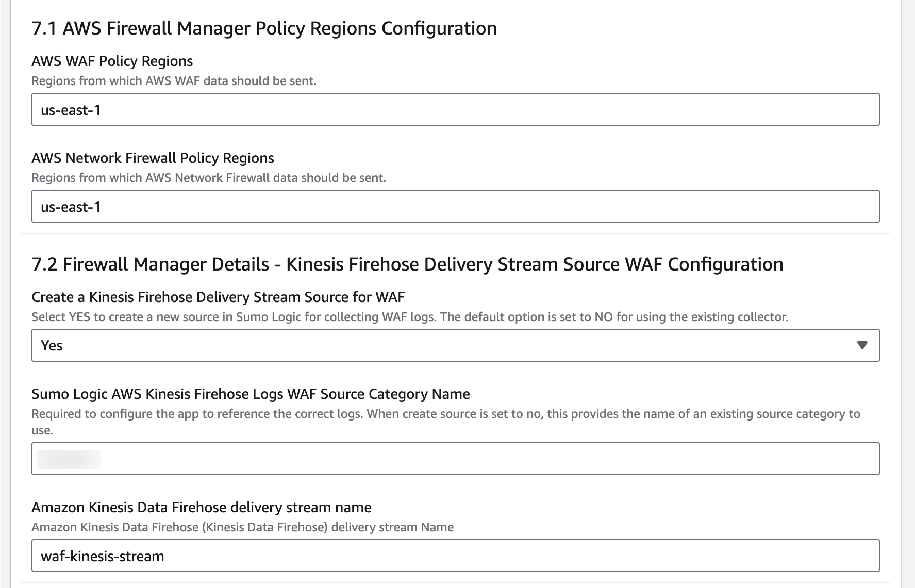The image size is (915, 588).
Task: Click the 7.2 Firewall Manager Details heading
Action: coord(407,264)
